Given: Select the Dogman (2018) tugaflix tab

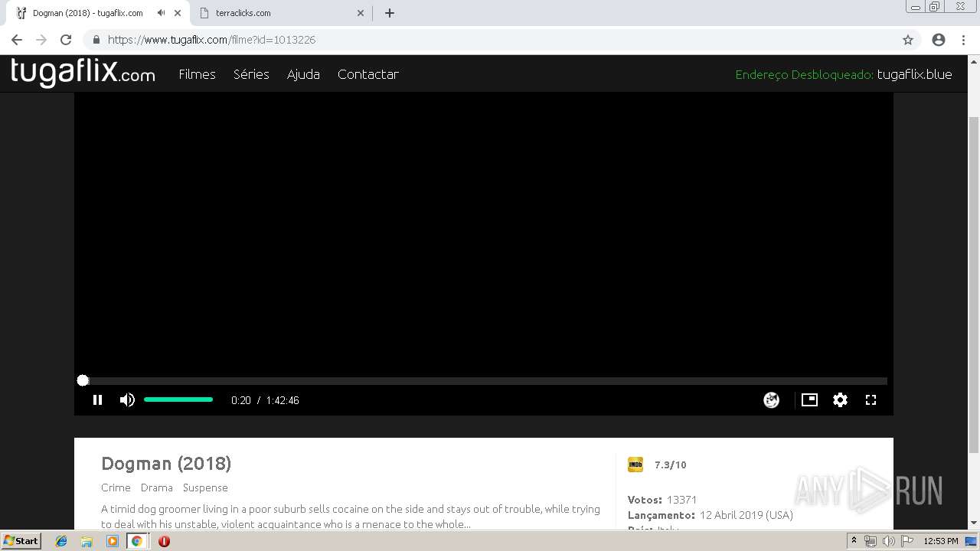Looking at the screenshot, I should point(88,13).
